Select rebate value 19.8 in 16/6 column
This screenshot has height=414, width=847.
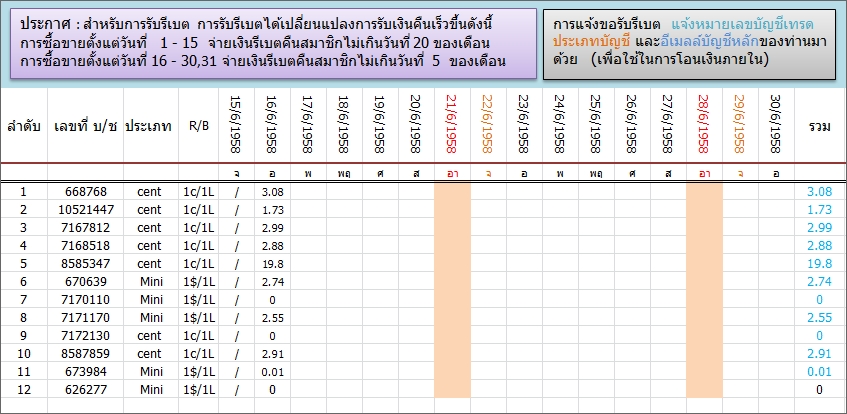[x=272, y=264]
